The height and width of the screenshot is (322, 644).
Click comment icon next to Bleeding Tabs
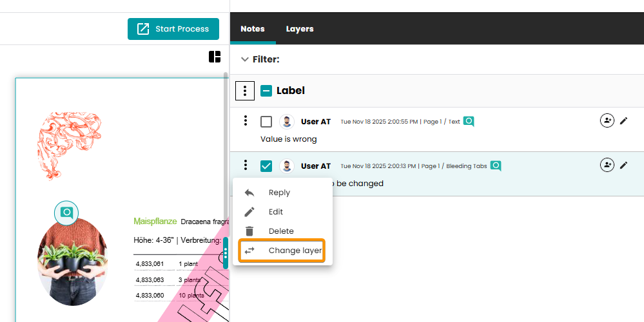[x=496, y=166]
